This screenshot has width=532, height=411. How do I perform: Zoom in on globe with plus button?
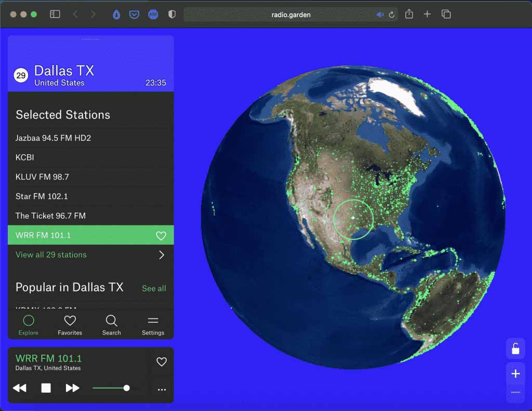tap(515, 374)
